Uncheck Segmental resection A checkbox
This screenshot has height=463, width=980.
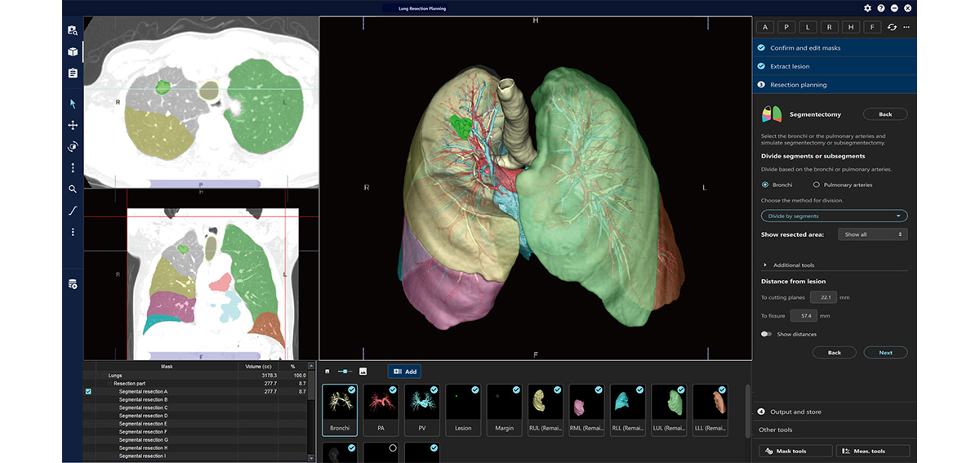tap(88, 392)
